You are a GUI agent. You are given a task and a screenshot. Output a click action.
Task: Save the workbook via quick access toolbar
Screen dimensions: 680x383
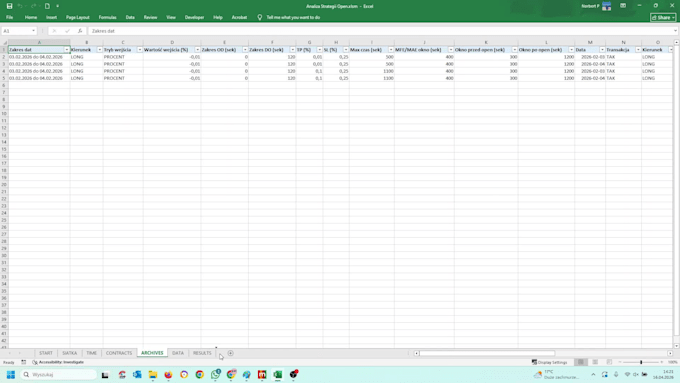pos(10,6)
